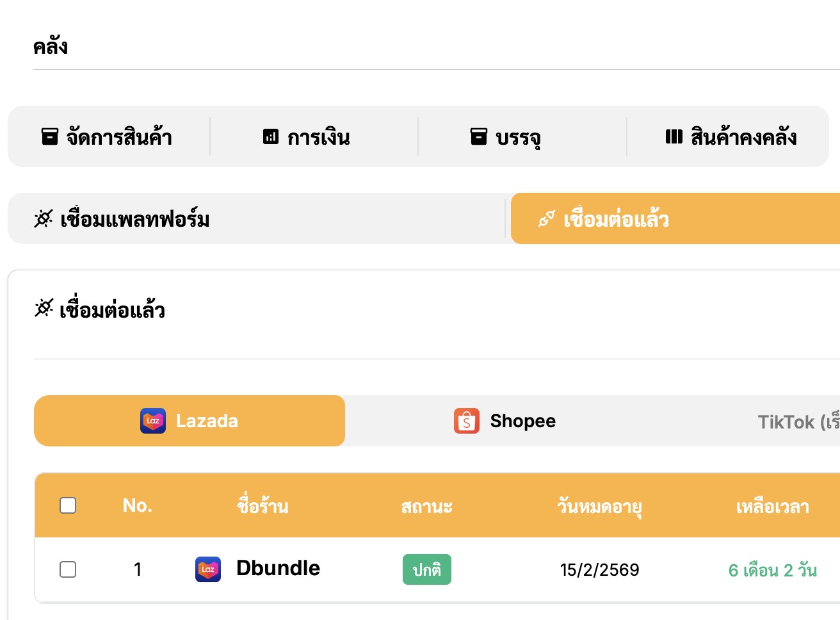Click the plug icon in orange เชื่อมต่อแล้ว tab
Screen dimensions: 840x620
coord(547,219)
